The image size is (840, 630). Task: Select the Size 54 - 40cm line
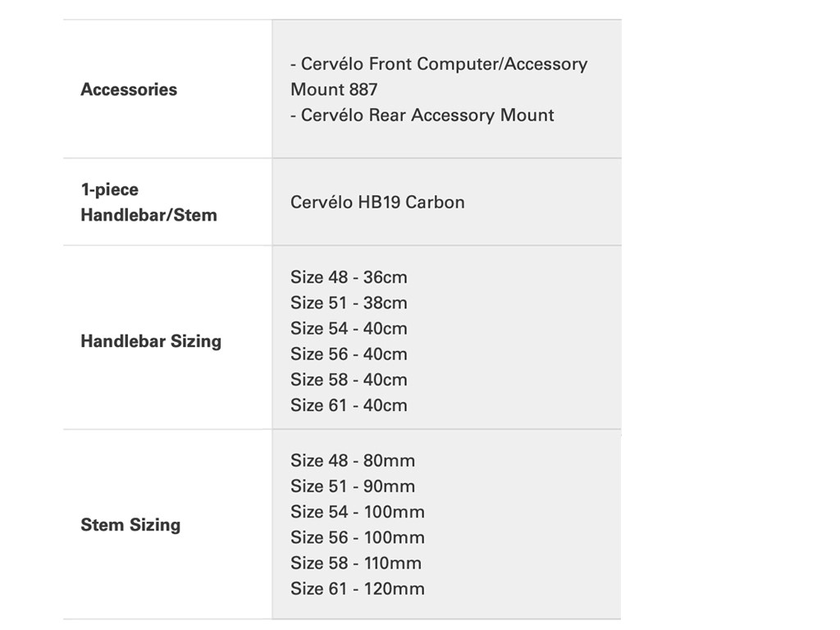click(349, 328)
